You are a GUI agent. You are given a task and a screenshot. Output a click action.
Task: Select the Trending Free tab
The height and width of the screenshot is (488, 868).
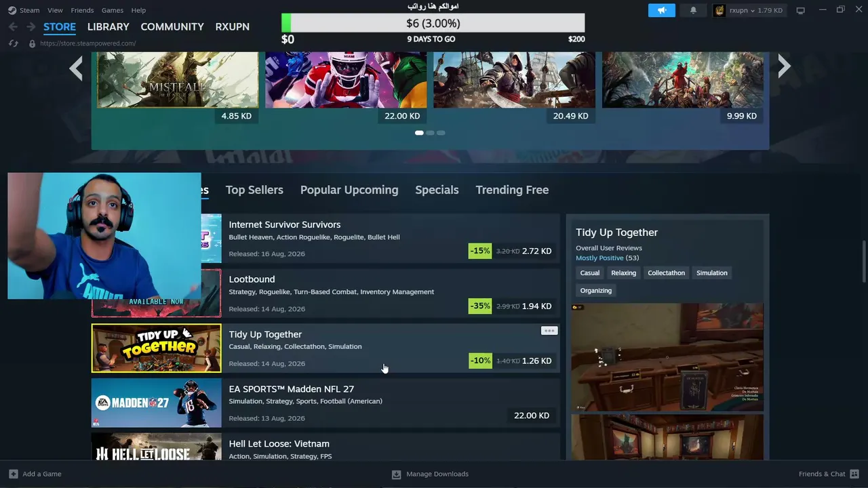coord(512,190)
